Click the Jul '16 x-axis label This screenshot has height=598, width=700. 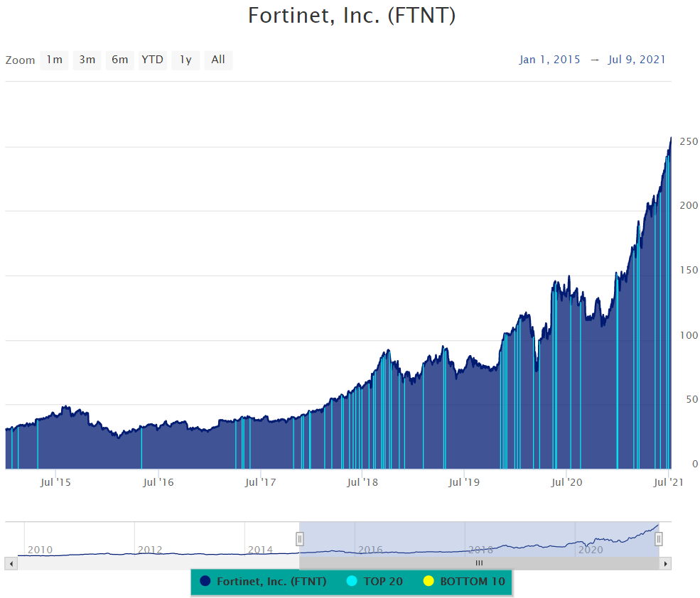[158, 482]
